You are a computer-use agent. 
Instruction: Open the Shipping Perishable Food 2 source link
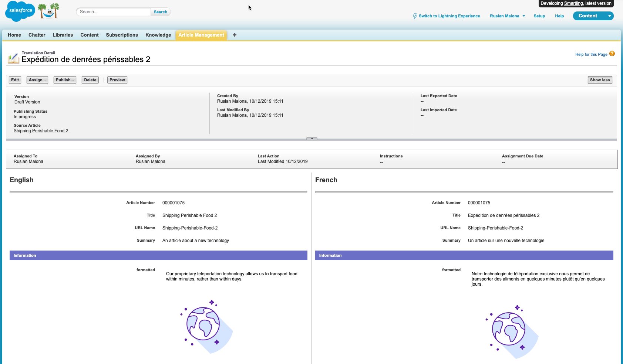(41, 131)
